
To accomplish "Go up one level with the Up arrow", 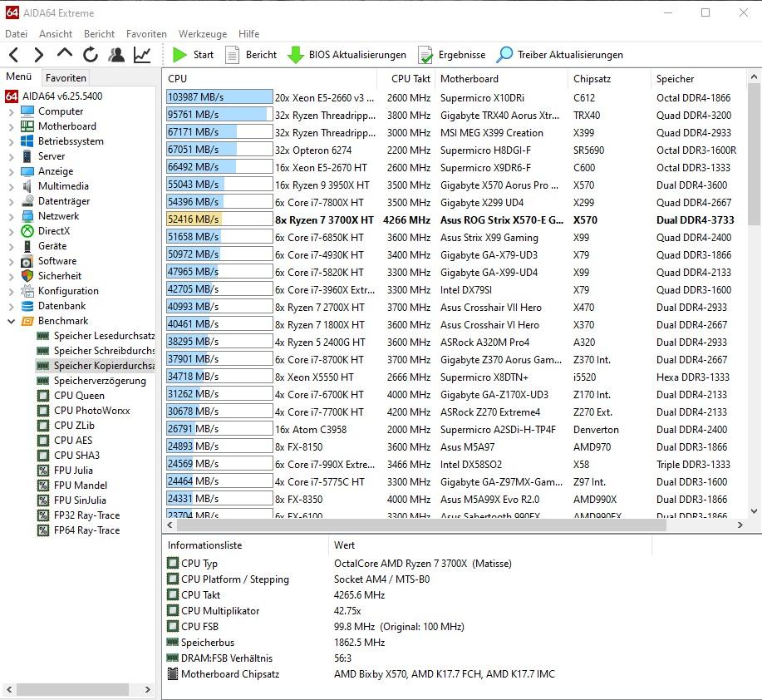I will tap(65, 53).
